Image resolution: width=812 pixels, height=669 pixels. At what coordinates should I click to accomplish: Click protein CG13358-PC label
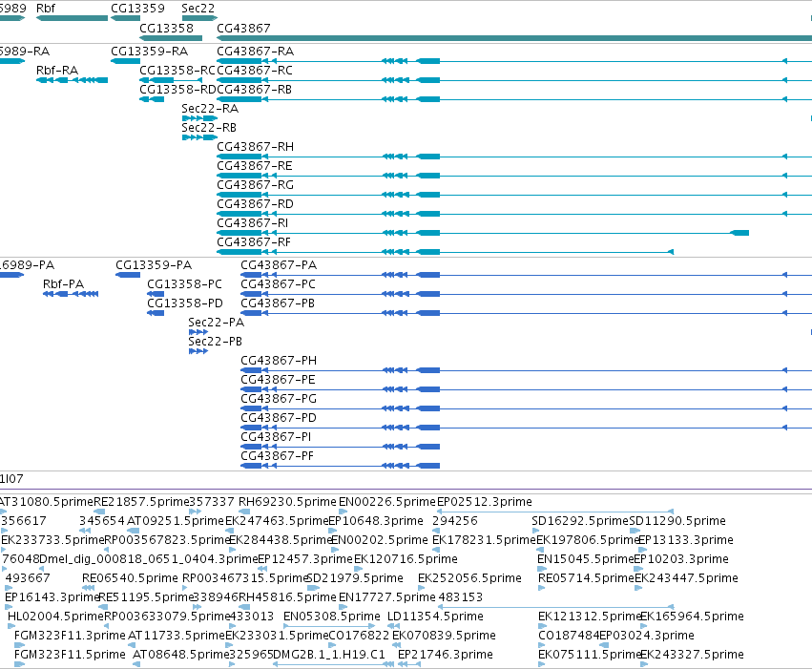[185, 284]
